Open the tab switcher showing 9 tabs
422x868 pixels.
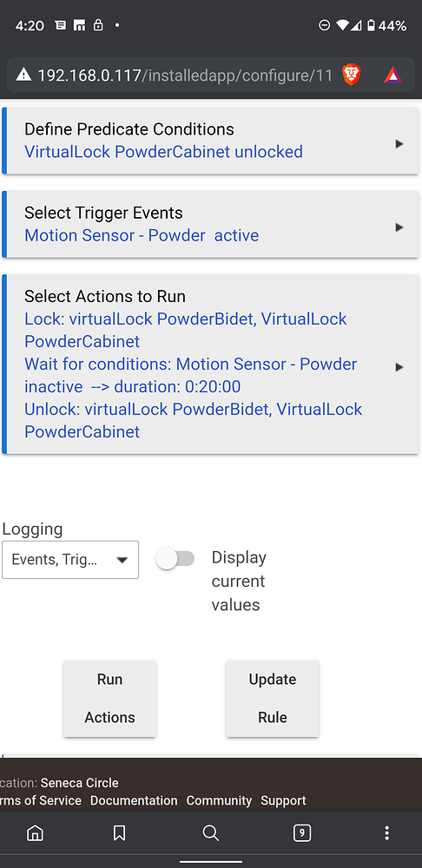tap(302, 832)
